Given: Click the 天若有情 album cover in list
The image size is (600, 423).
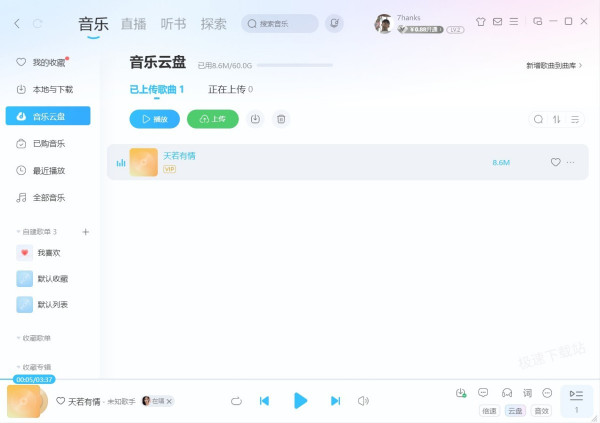Looking at the screenshot, I should (143, 162).
